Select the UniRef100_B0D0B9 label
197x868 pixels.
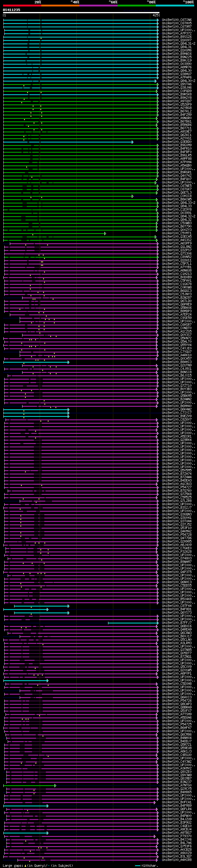(x=177, y=277)
